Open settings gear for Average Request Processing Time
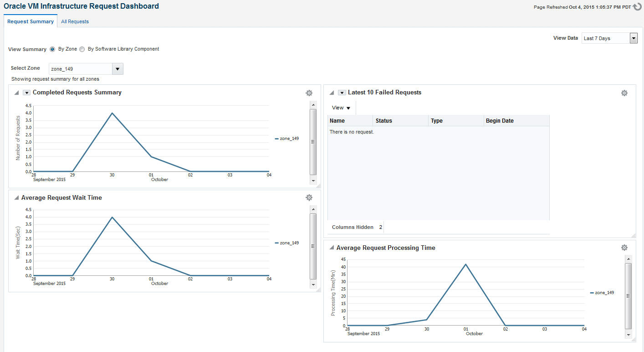 (624, 248)
